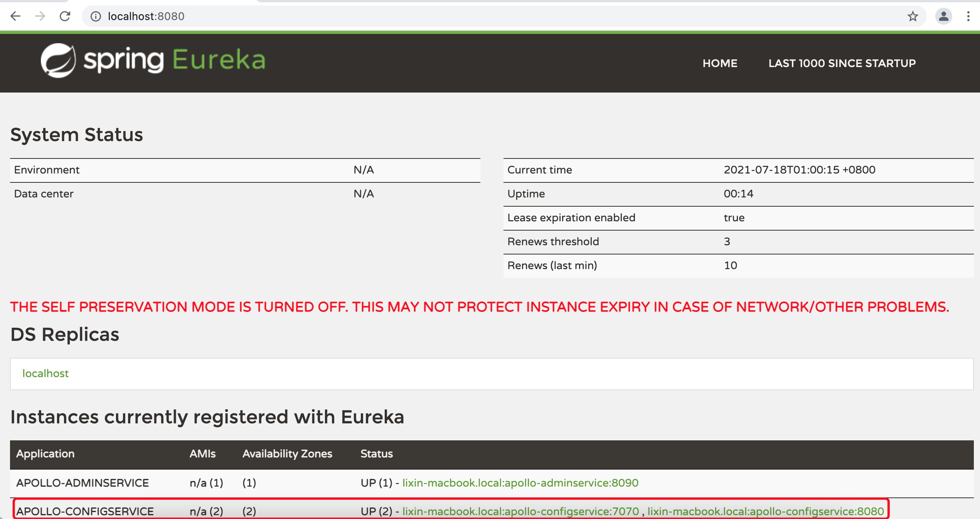Click the Data center row label
The image size is (980, 519).
point(44,194)
